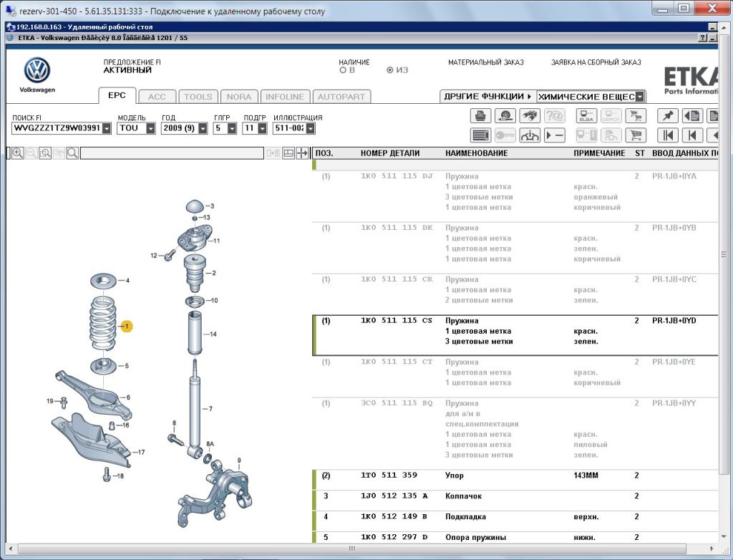Click ПРЕДЛОЖЕНИЕ FI АКТИВНЫЙ label
The height and width of the screenshot is (560, 733).
[132, 67]
